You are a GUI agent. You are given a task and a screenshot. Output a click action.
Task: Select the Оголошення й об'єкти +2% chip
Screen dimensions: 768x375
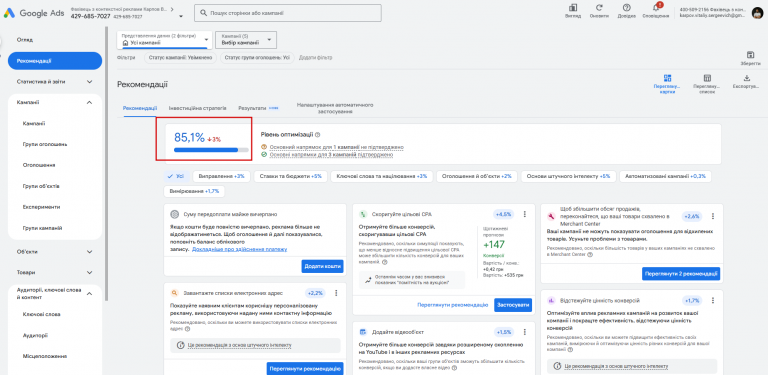point(477,176)
